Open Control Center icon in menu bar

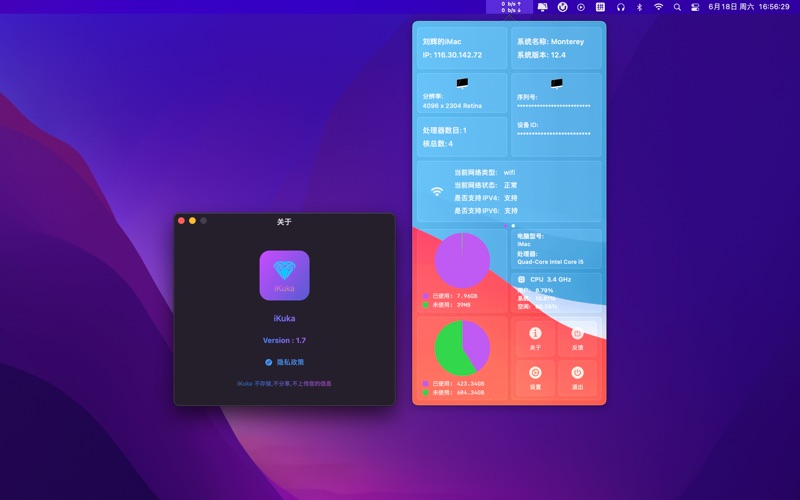click(695, 7)
